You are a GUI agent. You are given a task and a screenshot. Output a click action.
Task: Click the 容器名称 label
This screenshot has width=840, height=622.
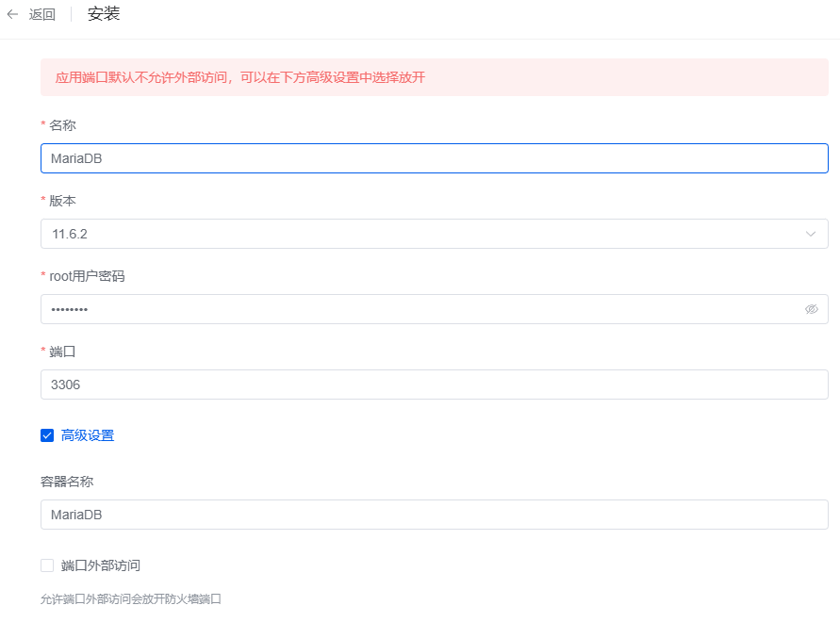point(67,482)
